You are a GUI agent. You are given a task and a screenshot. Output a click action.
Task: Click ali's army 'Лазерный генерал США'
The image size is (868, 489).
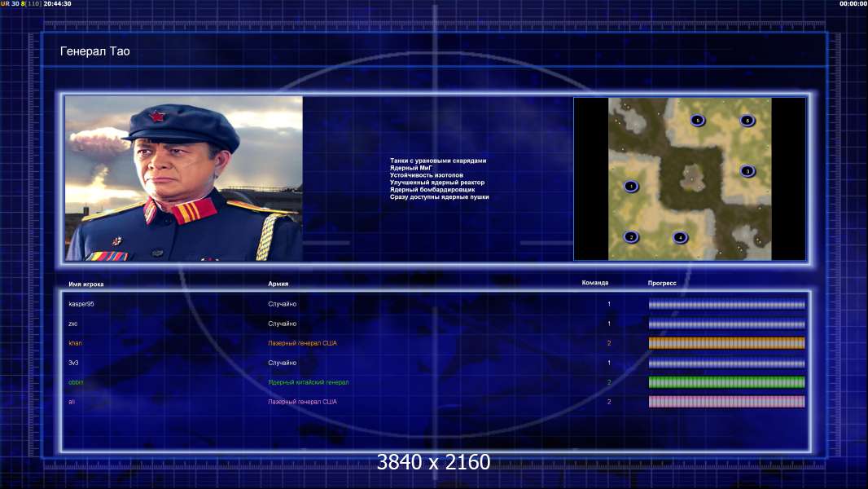pyautogui.click(x=302, y=402)
